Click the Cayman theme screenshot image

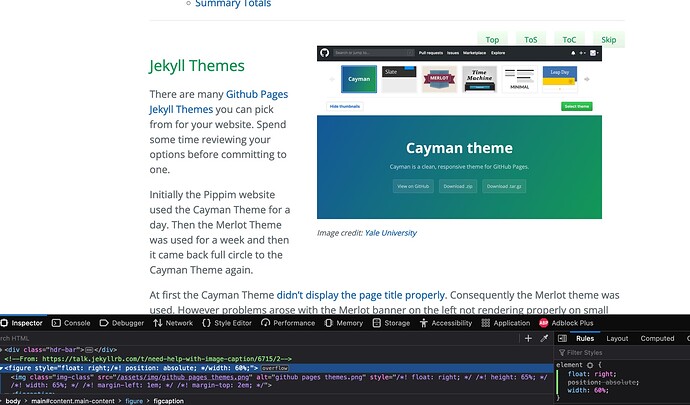[x=459, y=132]
